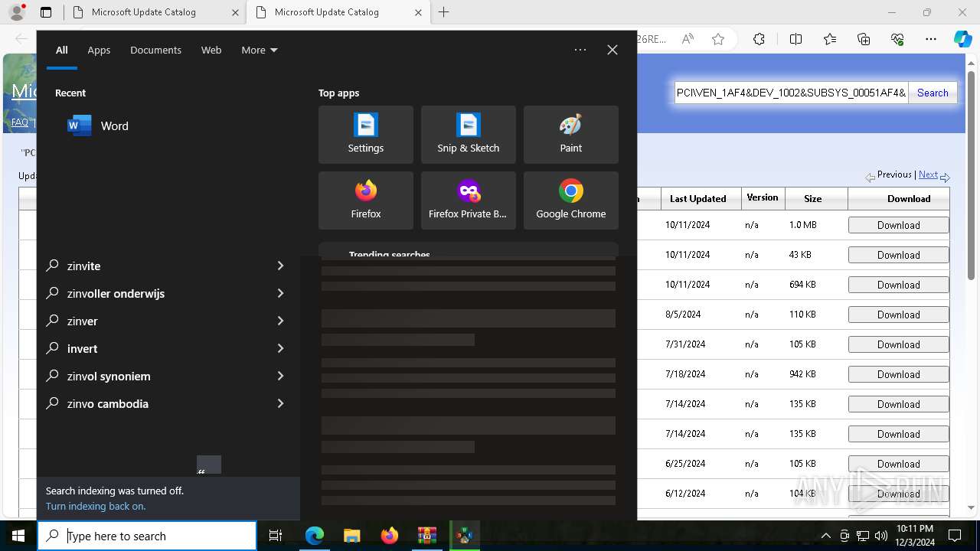The width and height of the screenshot is (980, 551).
Task: Open Edge tab actions menu icon
Action: coord(46,12)
